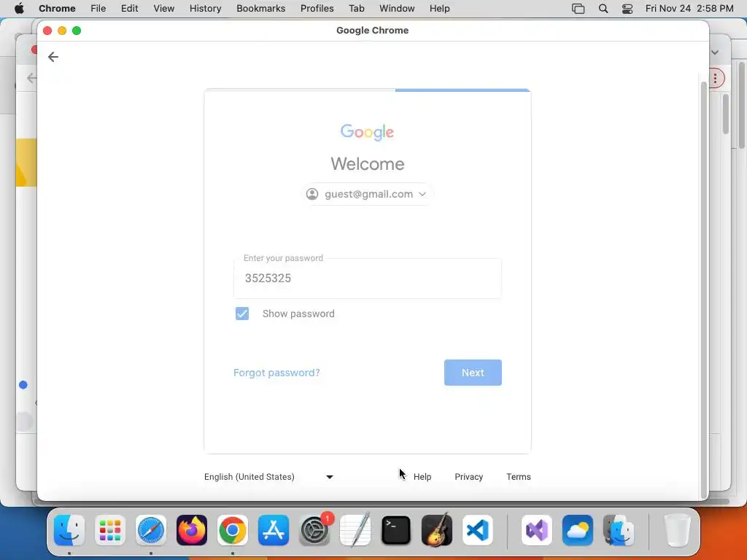Open Spotlight search in the menu bar
Viewport: 747px width, 560px height.
coord(603,9)
